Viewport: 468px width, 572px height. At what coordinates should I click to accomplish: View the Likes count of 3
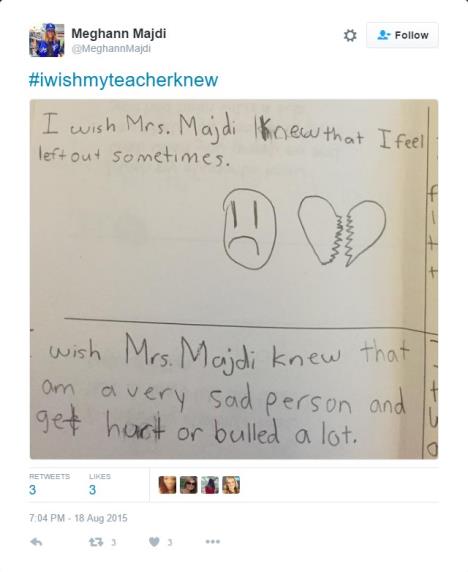(x=93, y=490)
